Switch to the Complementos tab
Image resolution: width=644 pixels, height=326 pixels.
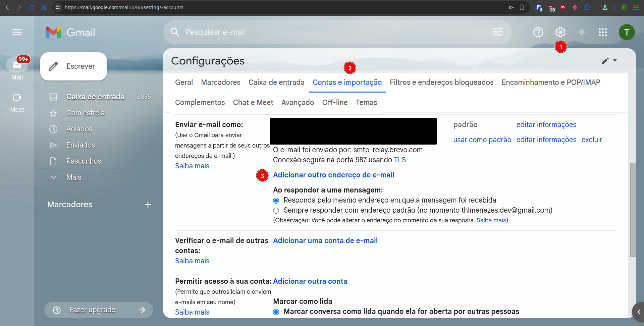(200, 103)
